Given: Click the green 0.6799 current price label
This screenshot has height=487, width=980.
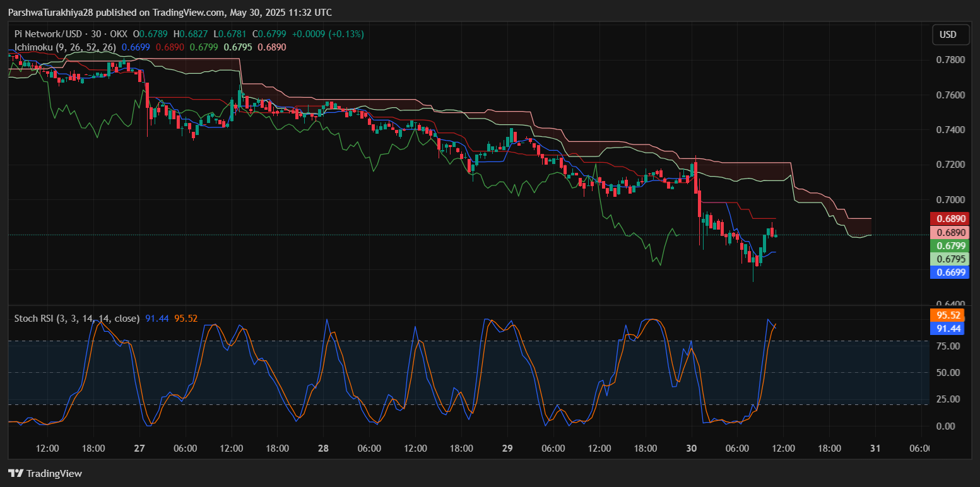Looking at the screenshot, I should point(950,245).
